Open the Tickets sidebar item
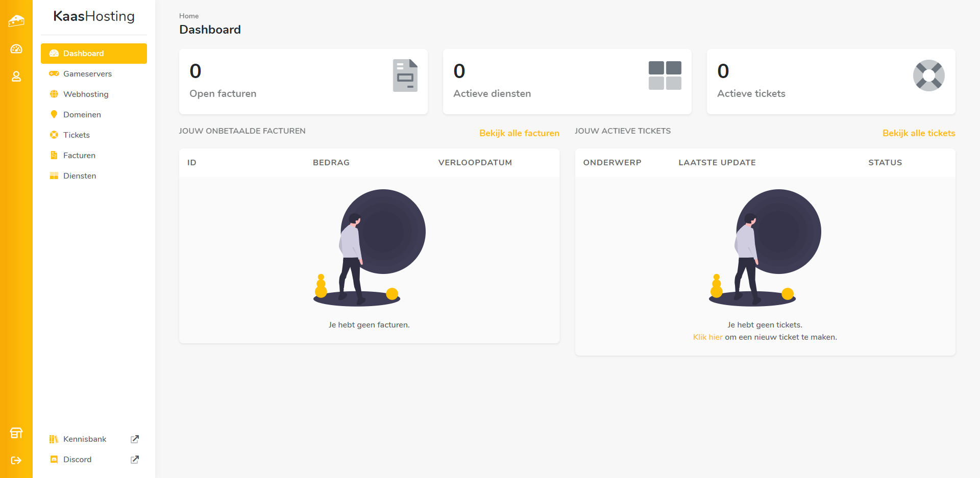 [x=77, y=135]
